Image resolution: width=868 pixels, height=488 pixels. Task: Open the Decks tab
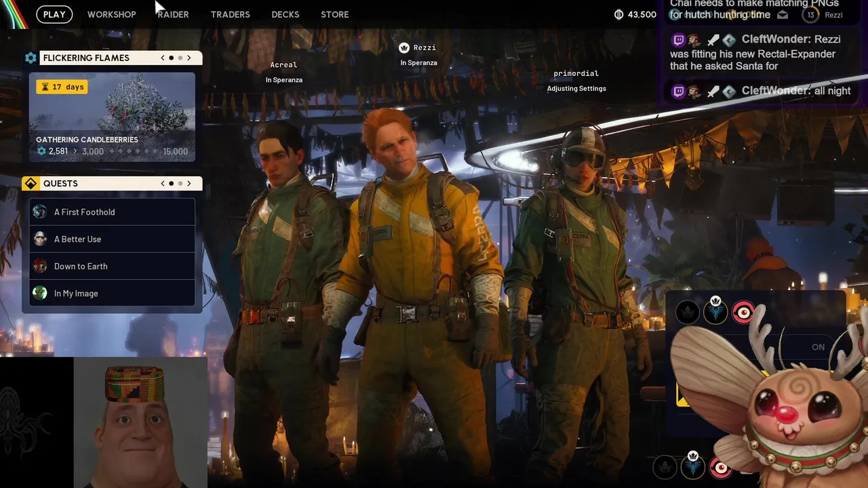[285, 14]
